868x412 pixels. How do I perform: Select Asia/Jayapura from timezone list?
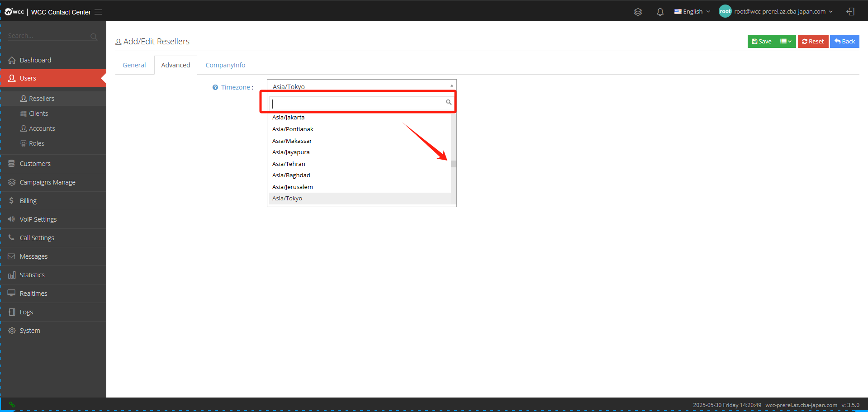[360, 152]
